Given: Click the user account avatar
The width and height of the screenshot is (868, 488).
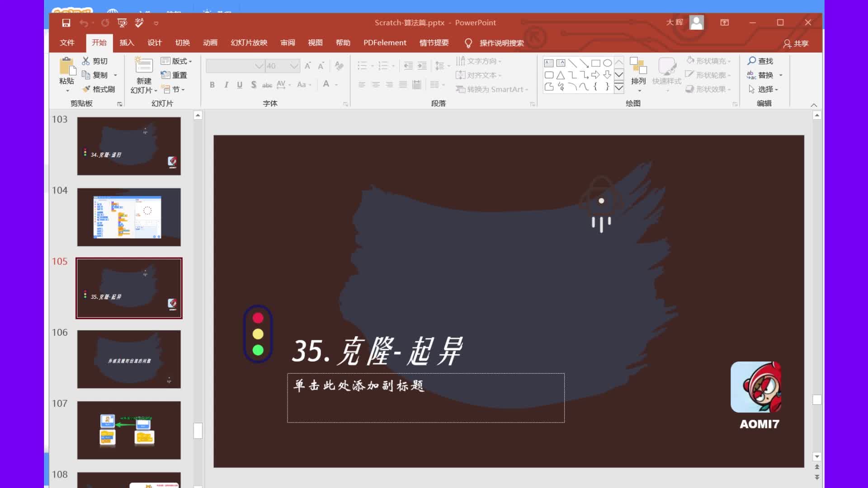Looking at the screenshot, I should point(697,22).
